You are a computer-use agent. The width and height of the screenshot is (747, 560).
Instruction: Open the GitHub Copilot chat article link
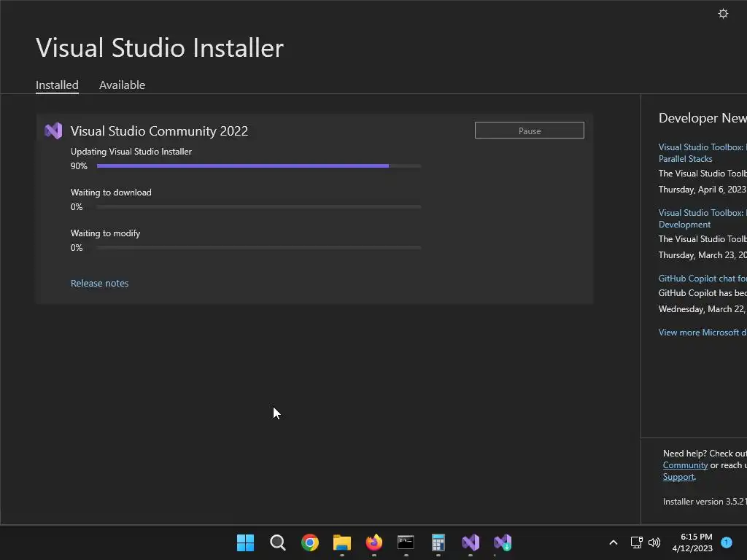pyautogui.click(x=703, y=278)
